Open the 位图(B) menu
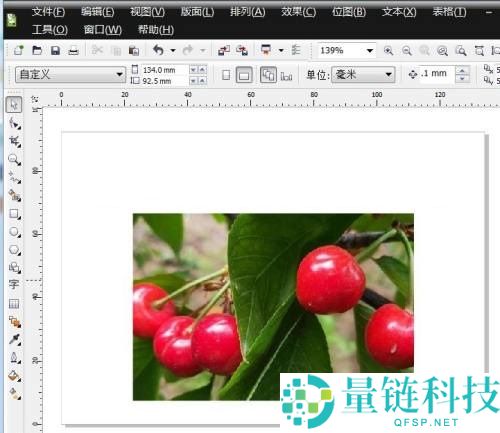 click(349, 12)
